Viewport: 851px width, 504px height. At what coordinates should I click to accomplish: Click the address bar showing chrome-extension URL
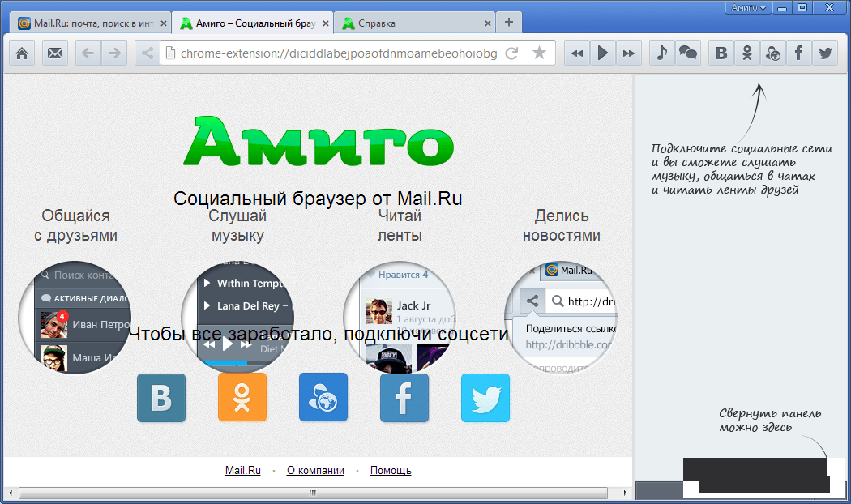(x=324, y=52)
